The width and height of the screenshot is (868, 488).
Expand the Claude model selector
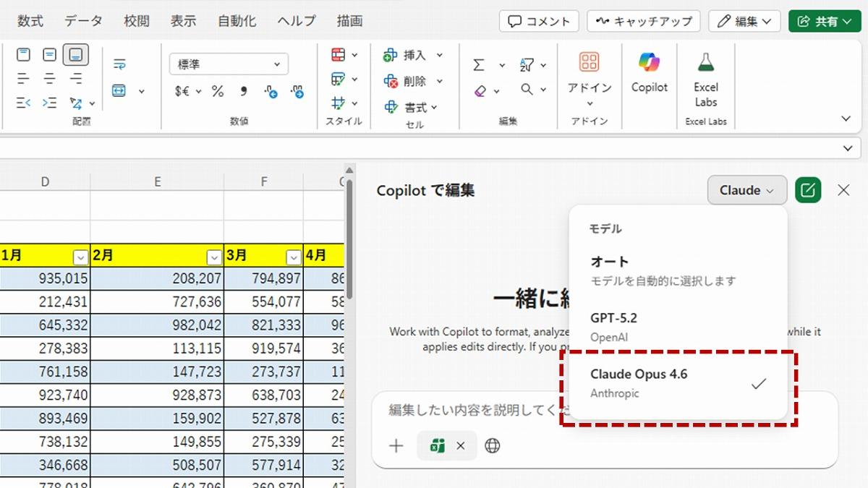pos(746,190)
